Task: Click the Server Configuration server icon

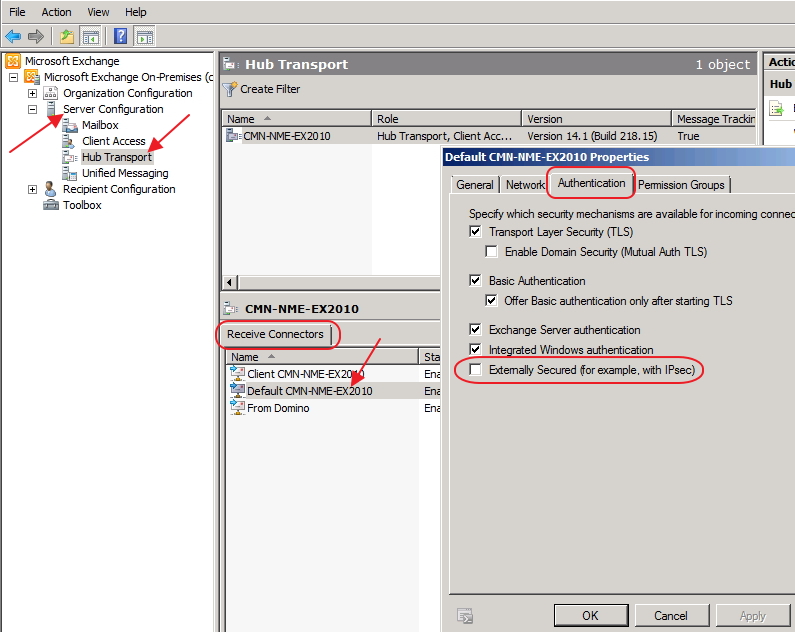Action: click(x=51, y=108)
